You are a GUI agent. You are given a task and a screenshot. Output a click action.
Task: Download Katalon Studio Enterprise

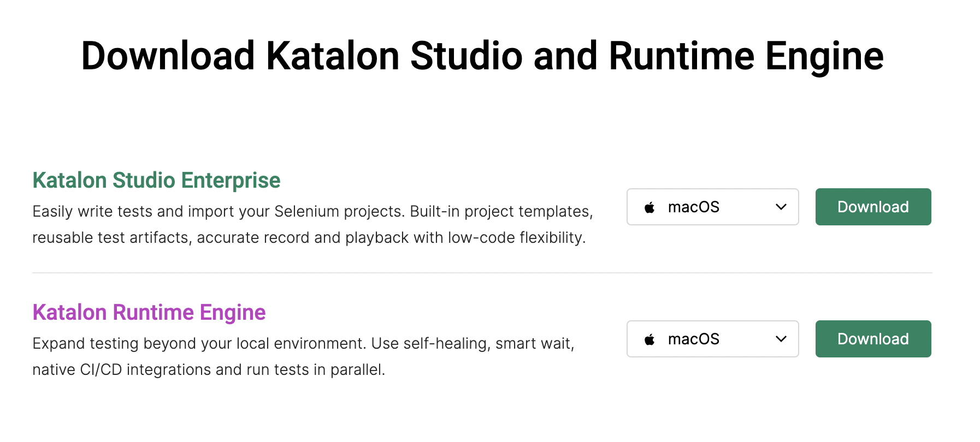point(873,207)
